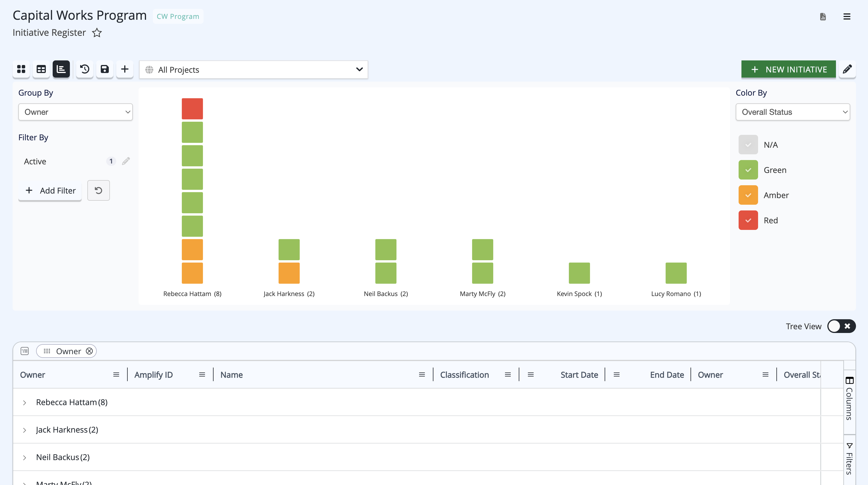Click Jack Harkness's amber status block
The height and width of the screenshot is (485, 868).
pos(289,273)
